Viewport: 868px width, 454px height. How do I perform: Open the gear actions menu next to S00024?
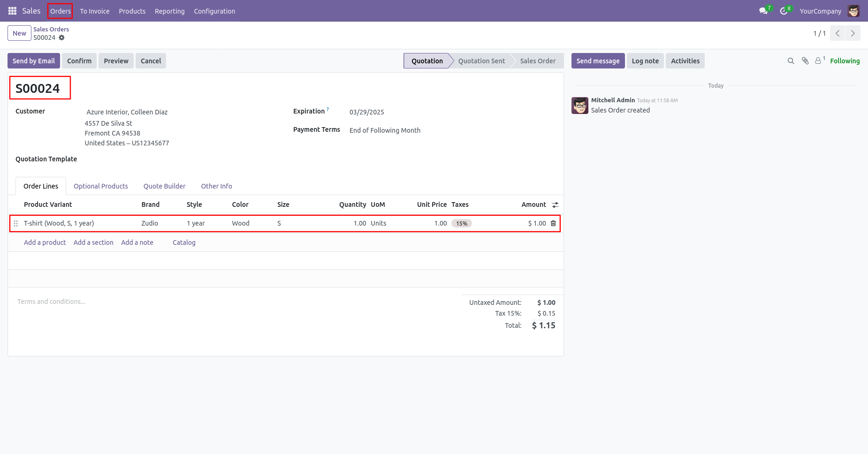pos(61,38)
